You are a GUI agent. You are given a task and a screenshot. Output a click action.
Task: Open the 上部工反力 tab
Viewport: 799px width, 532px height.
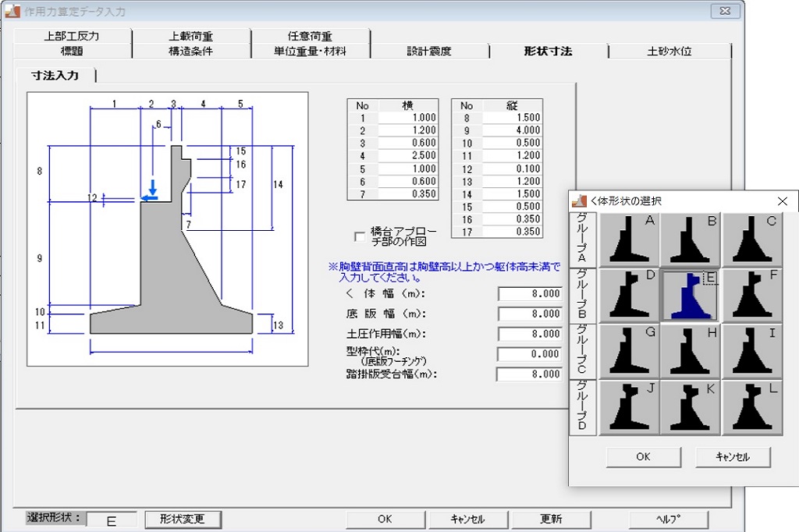pyautogui.click(x=72, y=36)
